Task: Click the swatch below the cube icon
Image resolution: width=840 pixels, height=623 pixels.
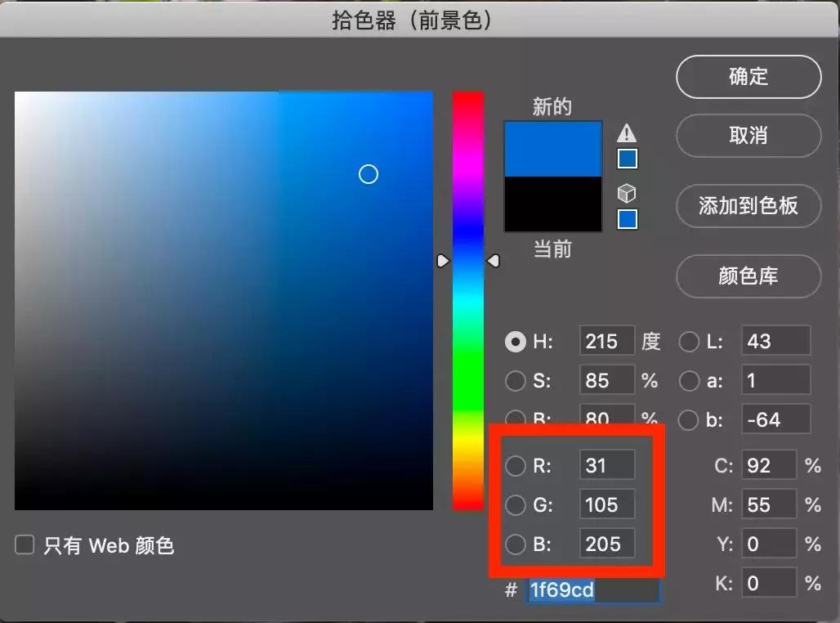Action: pos(627,219)
